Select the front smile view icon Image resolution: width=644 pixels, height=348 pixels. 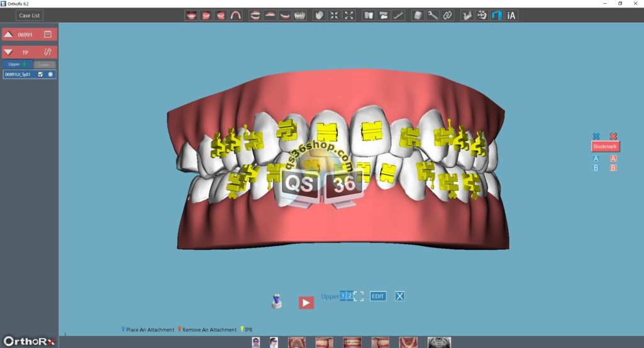(x=191, y=16)
